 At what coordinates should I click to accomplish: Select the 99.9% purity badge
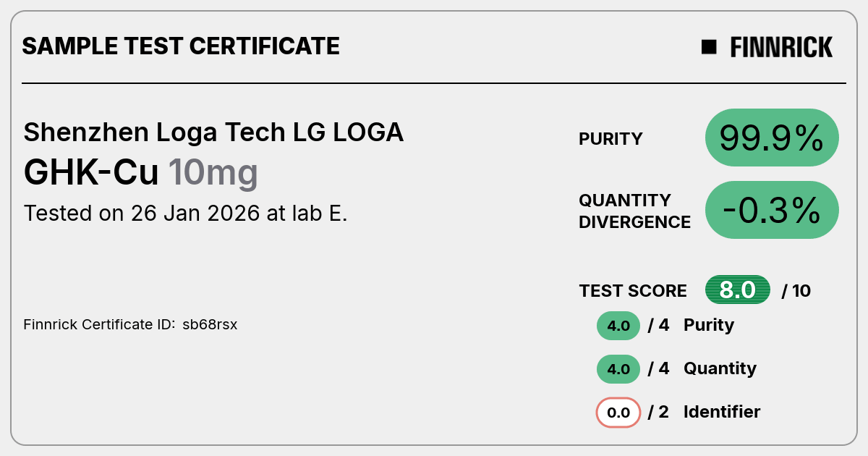point(772,138)
